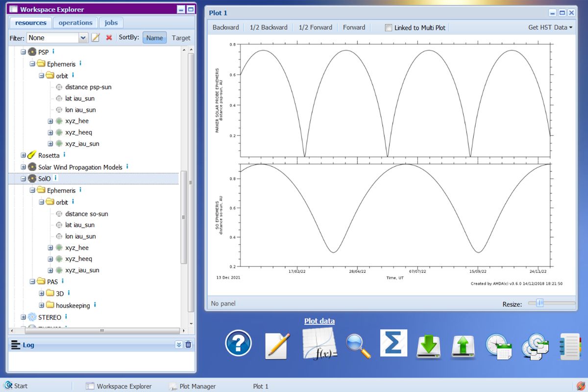Expand the Rosetta tree node

[x=23, y=156]
